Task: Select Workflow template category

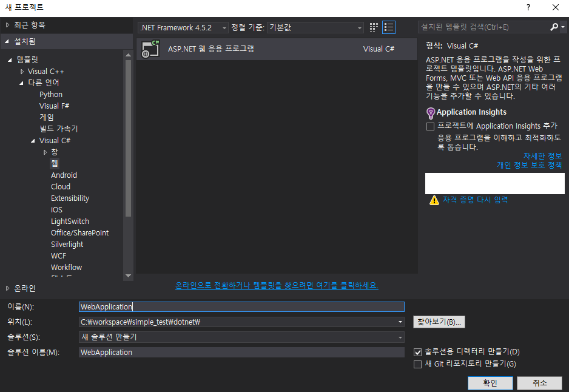Action: 66,268
